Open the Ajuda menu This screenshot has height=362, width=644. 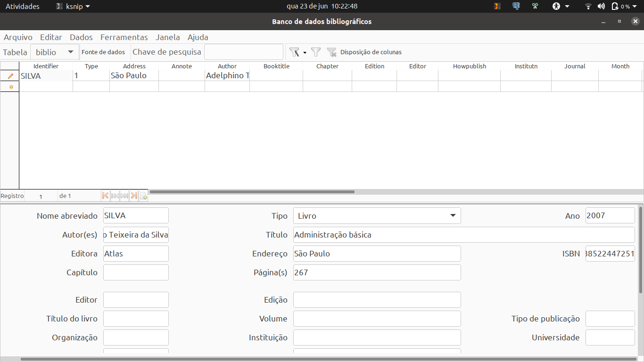[198, 37]
